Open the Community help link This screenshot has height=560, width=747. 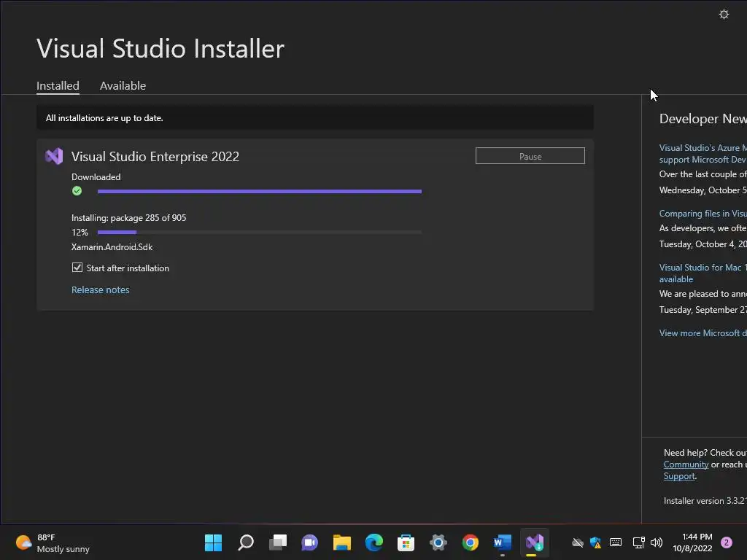686,464
